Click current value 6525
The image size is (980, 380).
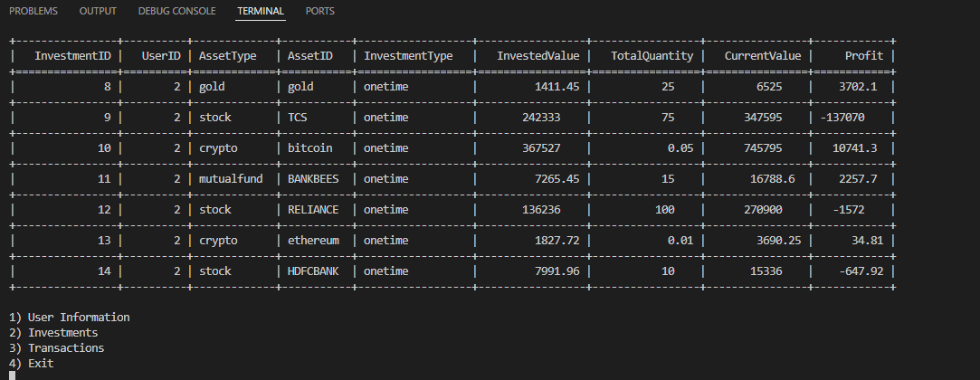[x=769, y=87]
